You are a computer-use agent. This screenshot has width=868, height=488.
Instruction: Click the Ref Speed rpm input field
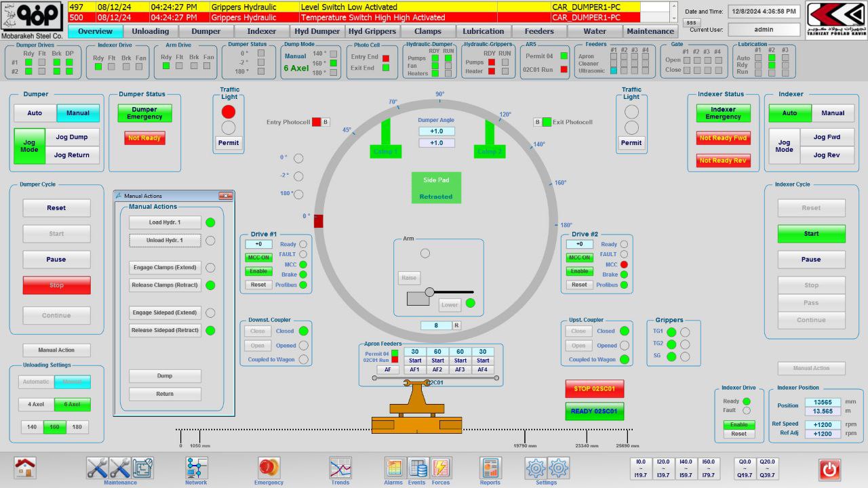click(x=823, y=424)
